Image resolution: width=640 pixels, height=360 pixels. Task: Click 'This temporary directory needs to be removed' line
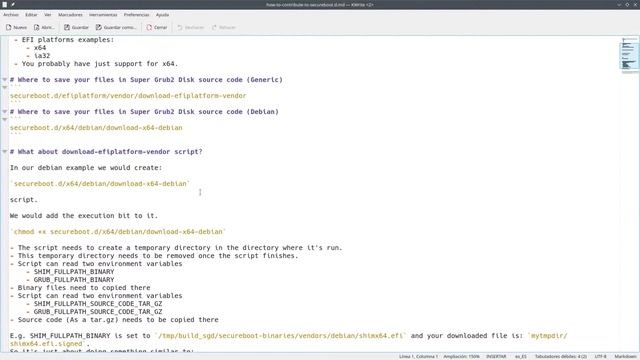[x=154, y=256]
